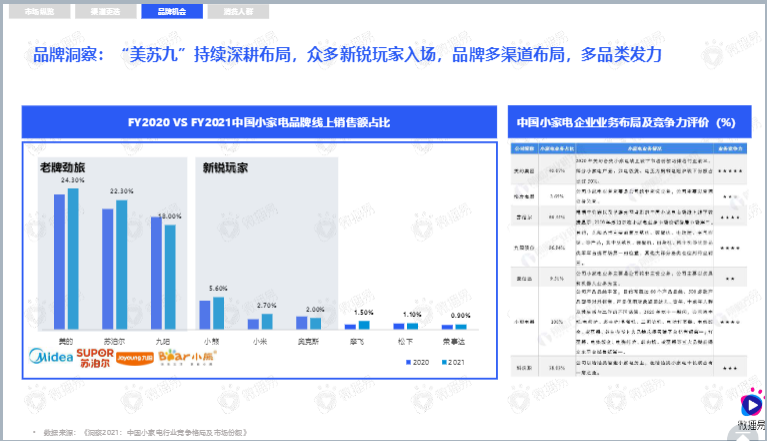Click the 2021 legend color square
The height and width of the screenshot is (441, 767).
point(444,362)
